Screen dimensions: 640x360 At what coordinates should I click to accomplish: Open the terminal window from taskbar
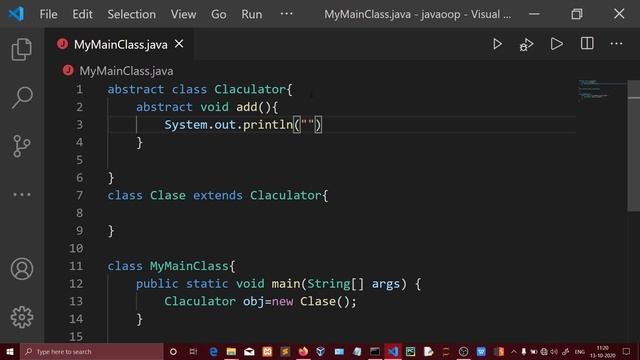(x=375, y=351)
